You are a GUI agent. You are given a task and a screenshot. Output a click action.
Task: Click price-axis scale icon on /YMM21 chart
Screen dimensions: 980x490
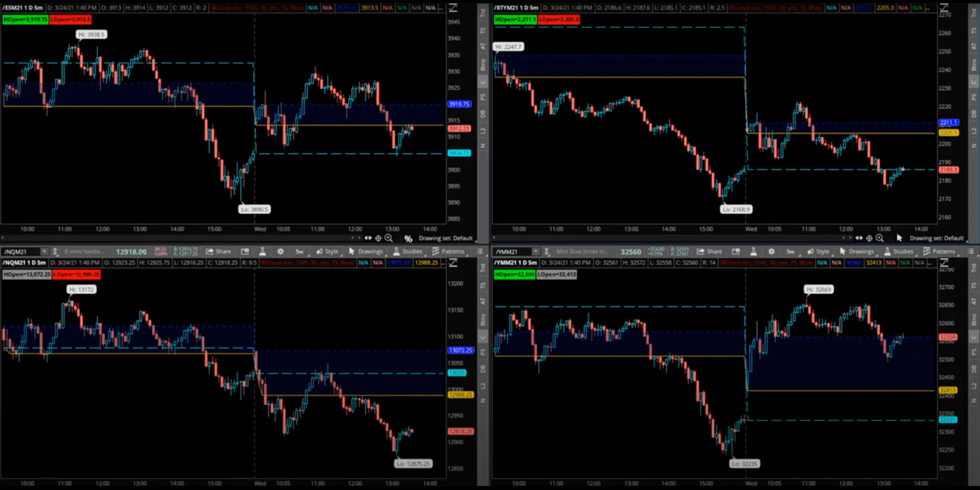[944, 263]
